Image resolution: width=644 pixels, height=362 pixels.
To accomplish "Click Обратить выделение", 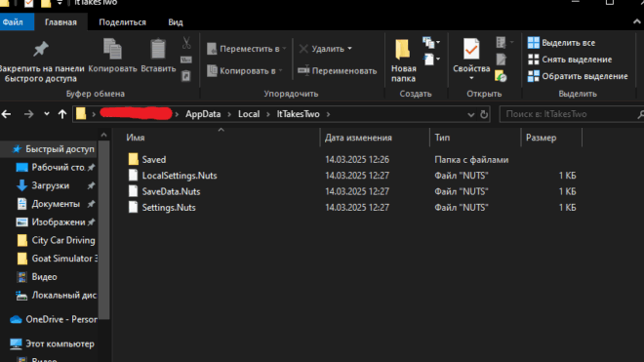I will [578, 76].
